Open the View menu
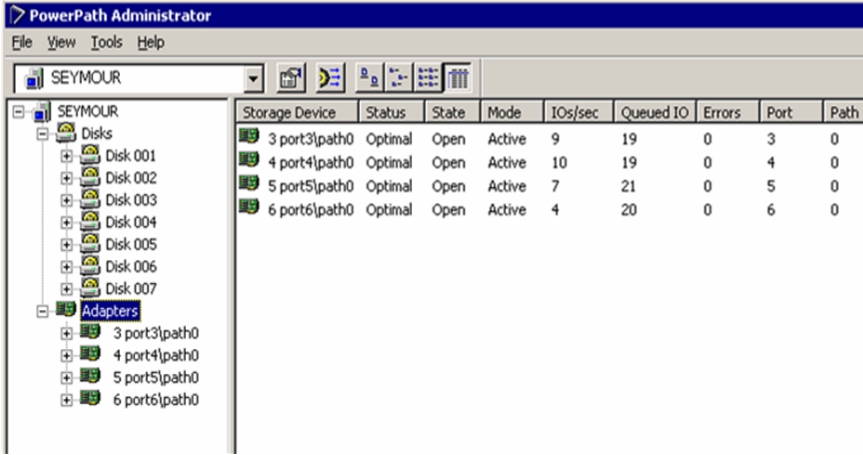 click(61, 42)
